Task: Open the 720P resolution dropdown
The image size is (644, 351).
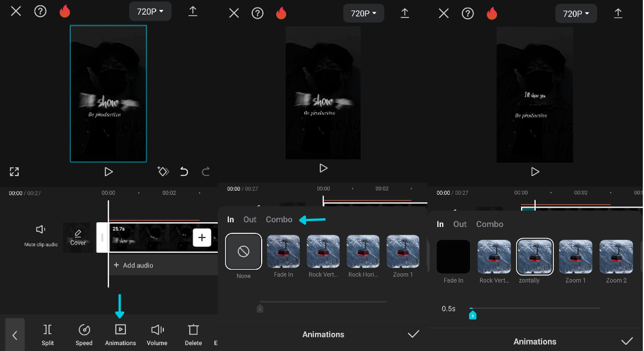Action: click(x=150, y=11)
